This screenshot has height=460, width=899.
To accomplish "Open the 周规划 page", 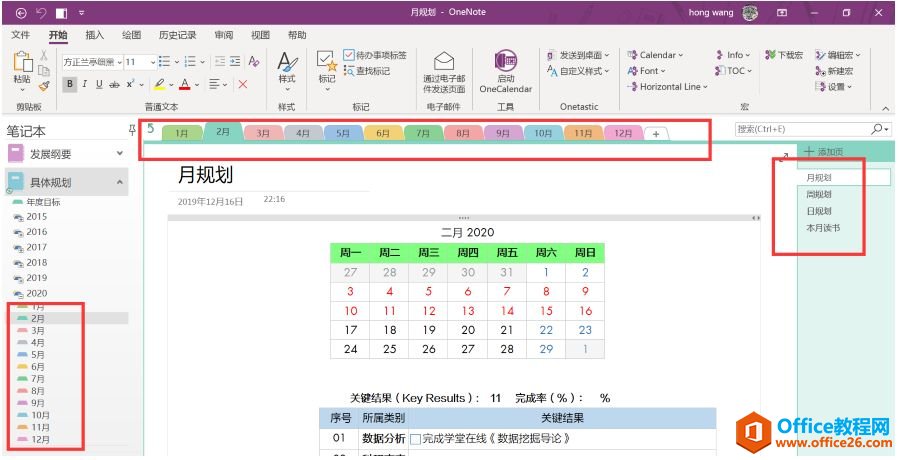I will pyautogui.click(x=818, y=194).
